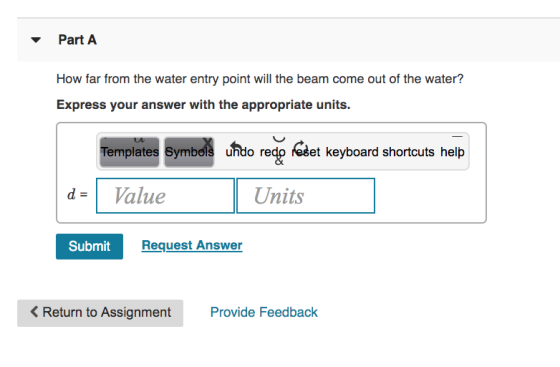Submit the answer
Image resolution: width=560 pixels, height=367 pixels.
pyautogui.click(x=89, y=246)
